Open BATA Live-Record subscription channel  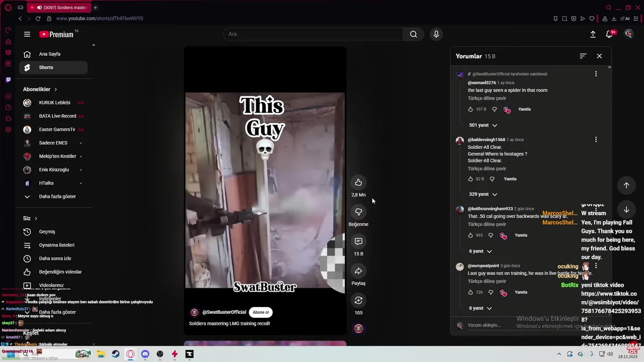pyautogui.click(x=53, y=116)
